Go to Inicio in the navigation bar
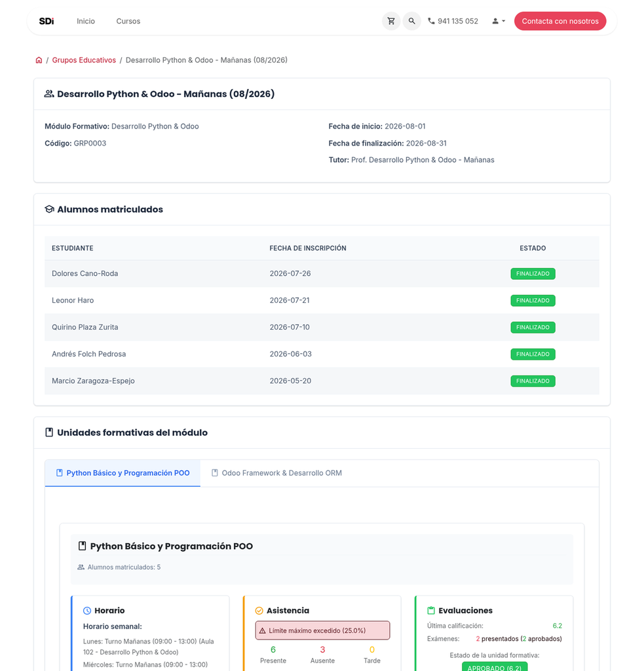This screenshot has height=671, width=644. tap(86, 21)
